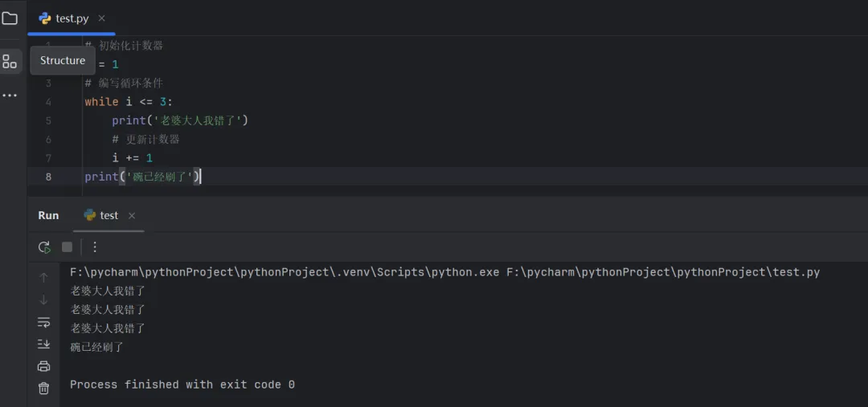Screen dimensions: 868x407
Task: Close the test.py editor tab
Action: point(101,18)
